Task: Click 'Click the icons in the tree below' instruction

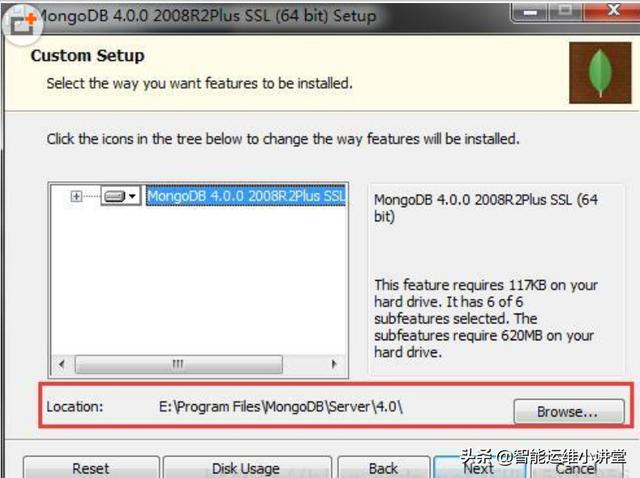Action: 283,139
